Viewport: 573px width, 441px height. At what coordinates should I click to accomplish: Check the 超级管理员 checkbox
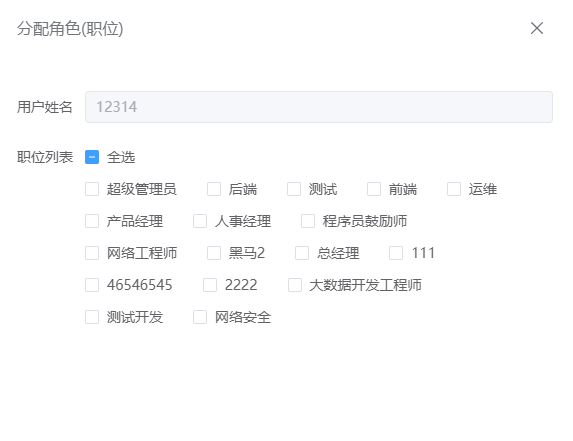coord(92,189)
